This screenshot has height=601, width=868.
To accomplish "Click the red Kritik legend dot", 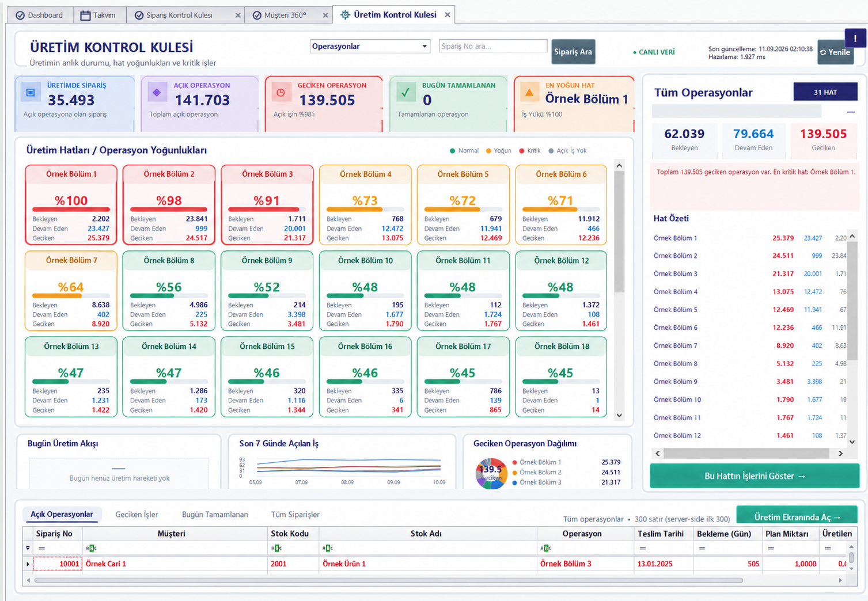I will pos(522,151).
